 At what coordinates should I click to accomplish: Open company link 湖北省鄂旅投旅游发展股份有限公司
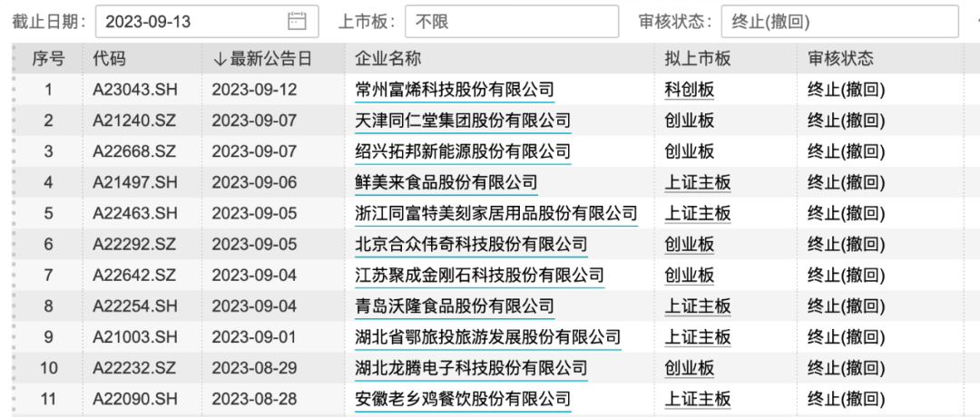coord(487,338)
